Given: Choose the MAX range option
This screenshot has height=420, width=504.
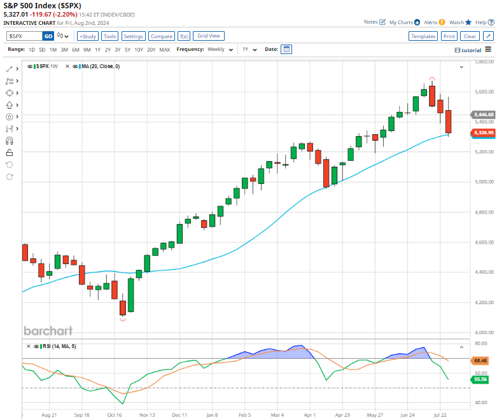Looking at the screenshot, I should (x=164, y=49).
